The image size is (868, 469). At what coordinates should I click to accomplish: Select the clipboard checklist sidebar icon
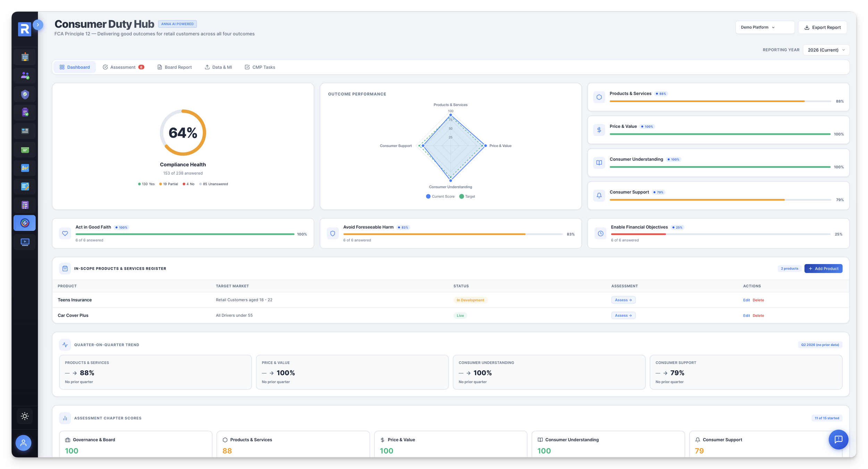click(x=24, y=112)
